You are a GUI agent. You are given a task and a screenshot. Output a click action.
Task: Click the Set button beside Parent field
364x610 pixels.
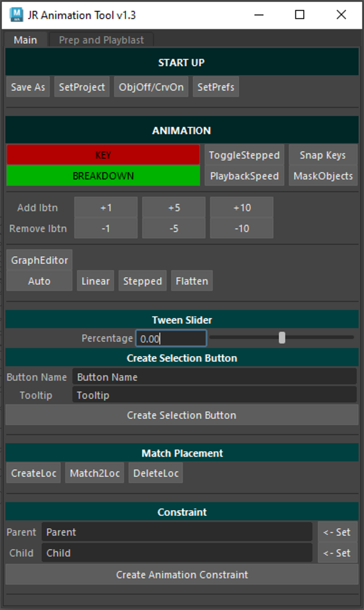tap(337, 532)
